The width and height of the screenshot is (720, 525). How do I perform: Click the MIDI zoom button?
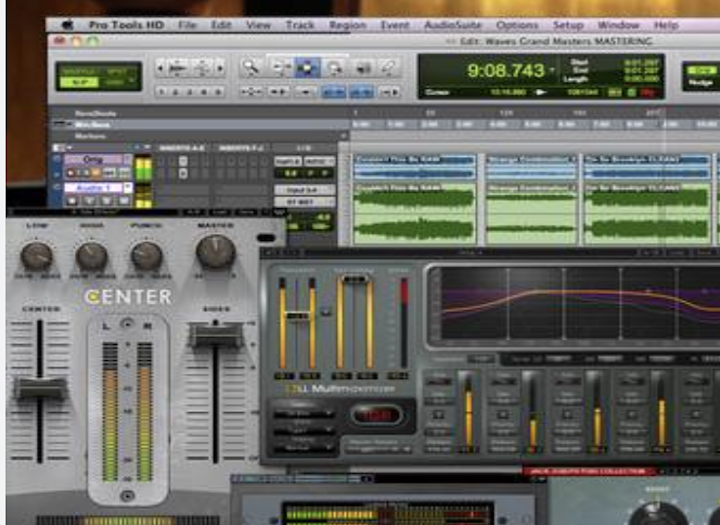[x=202, y=68]
